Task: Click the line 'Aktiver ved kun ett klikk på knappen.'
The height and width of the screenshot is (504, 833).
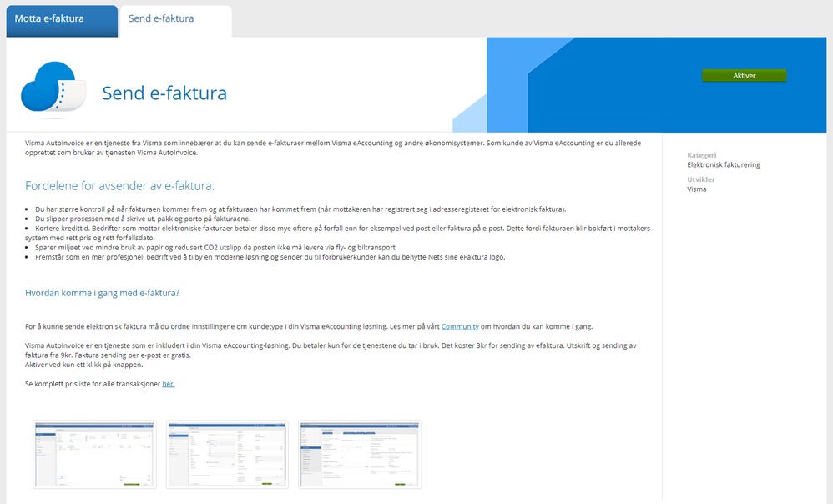Action: (84, 365)
